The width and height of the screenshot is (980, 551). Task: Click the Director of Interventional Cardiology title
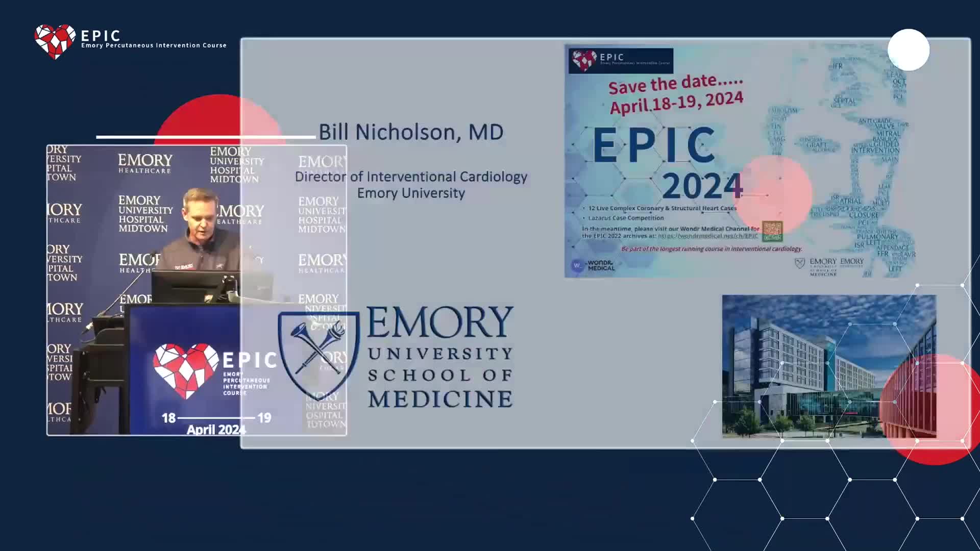point(411,177)
